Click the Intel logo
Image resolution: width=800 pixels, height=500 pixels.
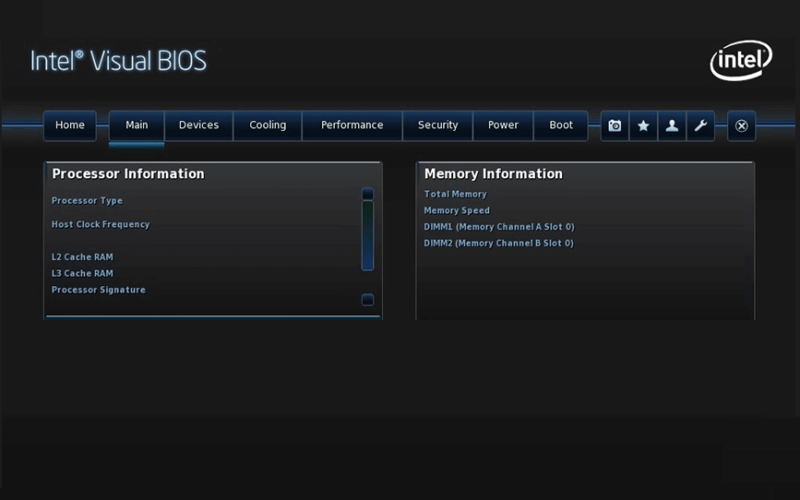(x=741, y=60)
